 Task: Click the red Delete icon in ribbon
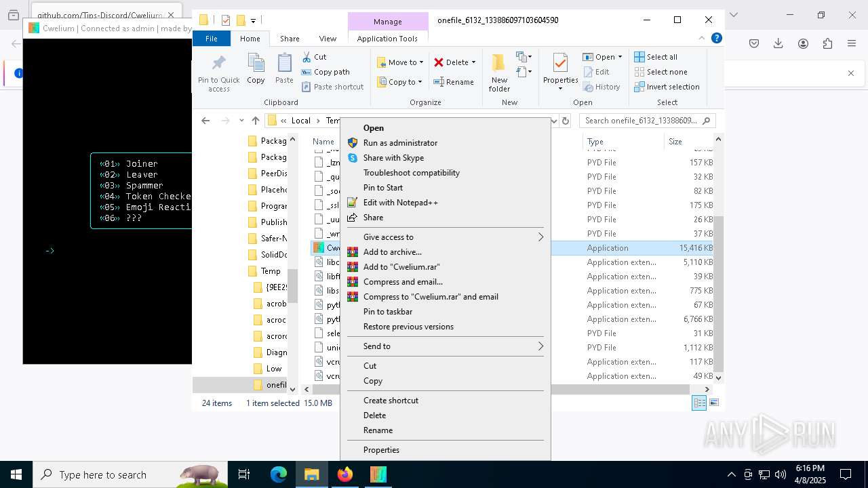click(439, 62)
